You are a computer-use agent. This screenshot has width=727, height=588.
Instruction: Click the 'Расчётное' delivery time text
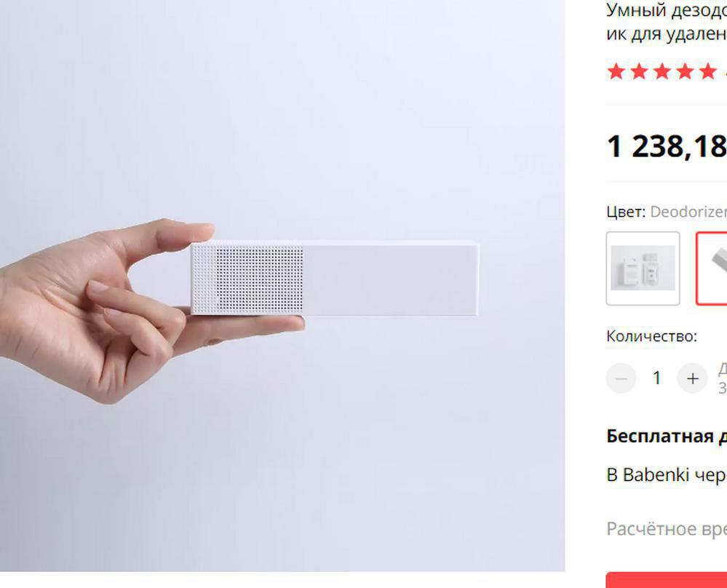pyautogui.click(x=667, y=528)
